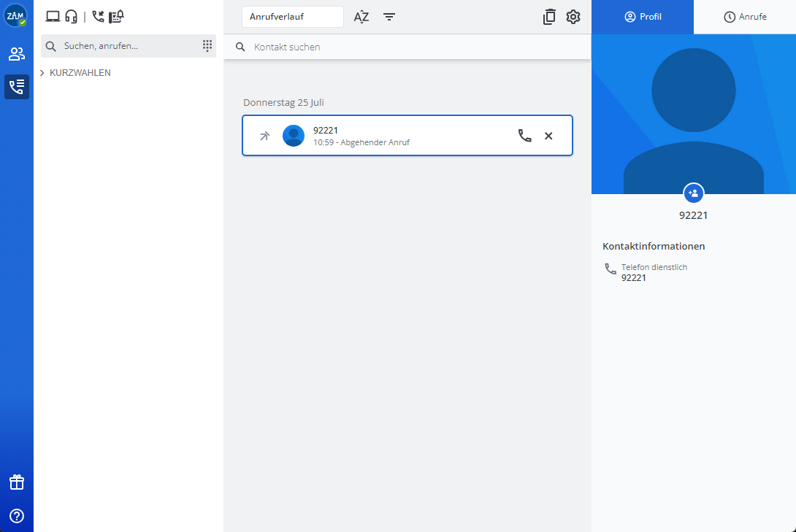This screenshot has width=796, height=532.
Task: Sort the call history alphabetically A-Z
Action: click(x=361, y=17)
